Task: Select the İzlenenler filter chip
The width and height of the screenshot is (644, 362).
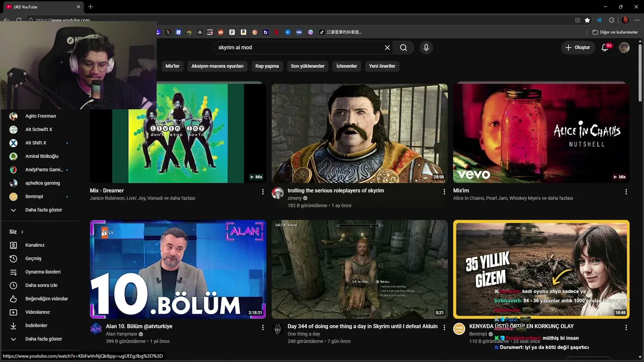Action: point(347,66)
